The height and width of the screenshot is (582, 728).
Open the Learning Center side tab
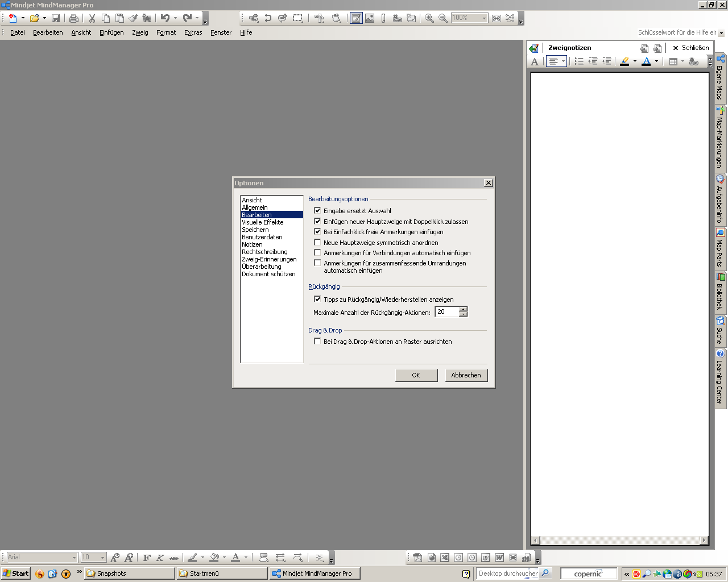coord(720,378)
